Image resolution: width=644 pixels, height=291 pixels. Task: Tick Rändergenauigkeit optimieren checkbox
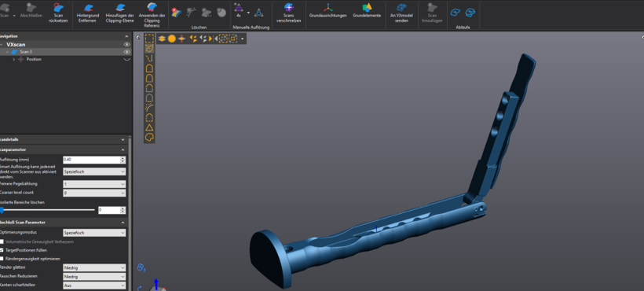(x=2, y=259)
